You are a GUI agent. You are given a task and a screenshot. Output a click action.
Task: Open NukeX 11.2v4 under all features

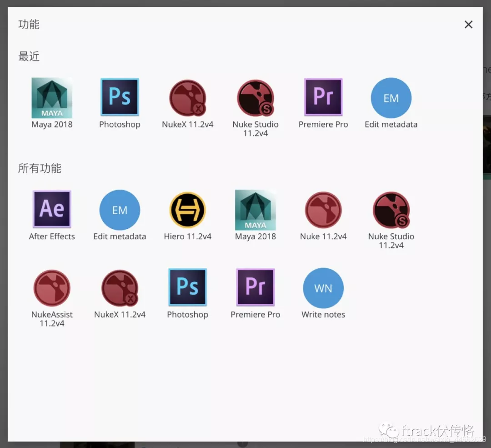pos(120,287)
